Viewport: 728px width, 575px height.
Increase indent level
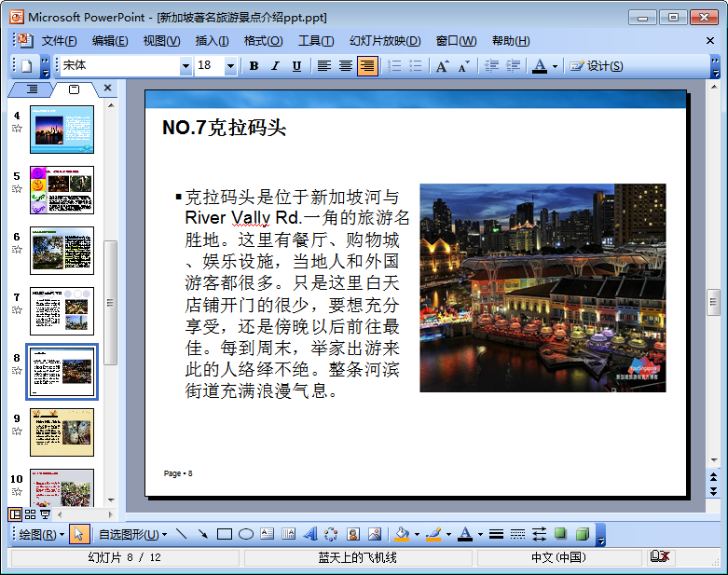pos(513,66)
